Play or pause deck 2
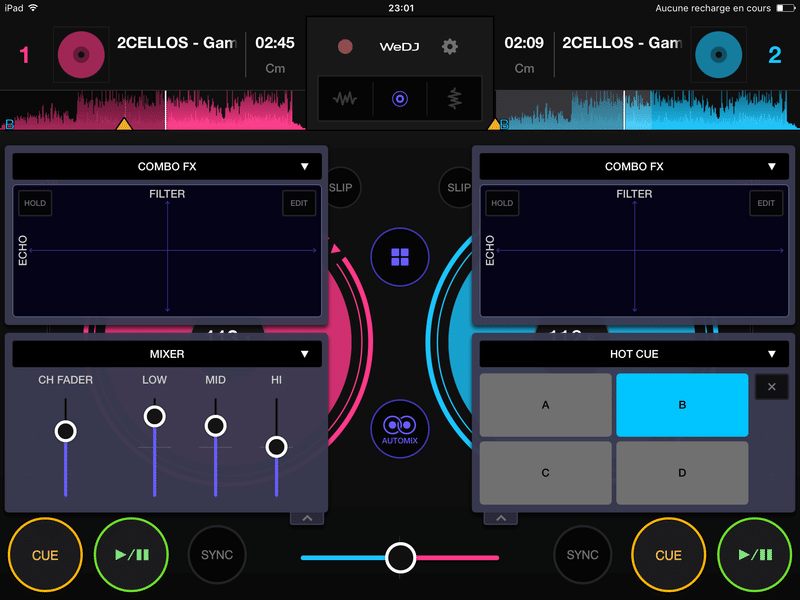 tap(755, 555)
